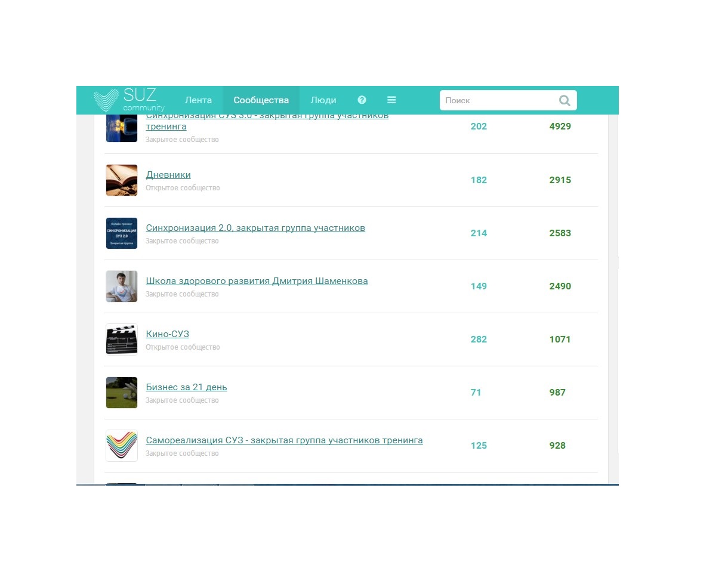Click member count 202 in first row
This screenshot has height=568, width=728.
click(479, 126)
